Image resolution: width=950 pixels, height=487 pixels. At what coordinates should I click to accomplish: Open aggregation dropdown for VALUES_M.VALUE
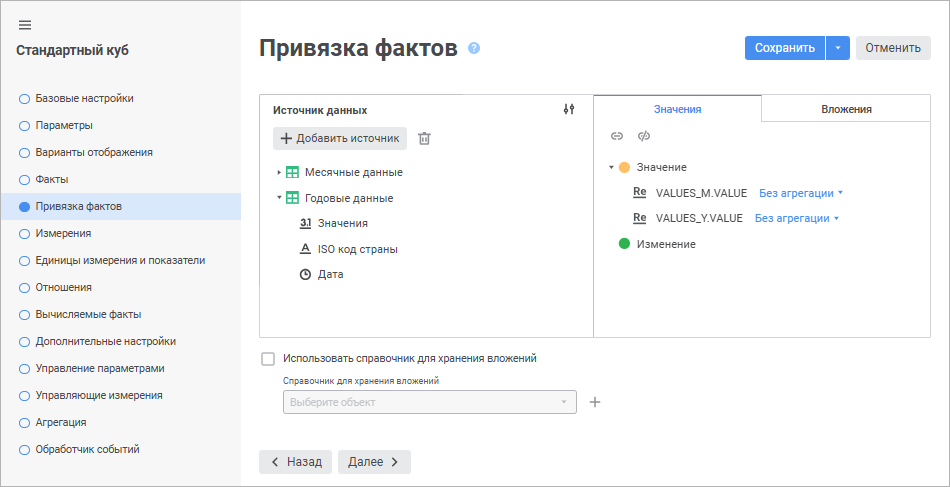point(801,192)
